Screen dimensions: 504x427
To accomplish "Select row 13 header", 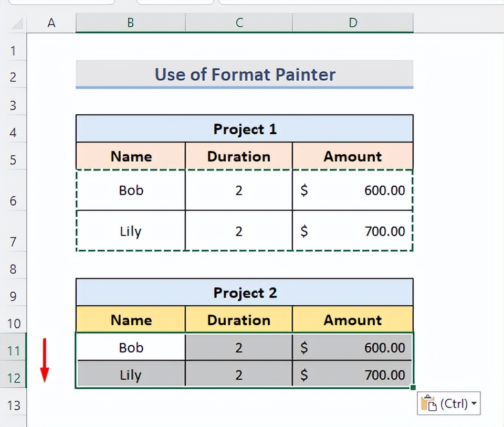I will pos(13,402).
